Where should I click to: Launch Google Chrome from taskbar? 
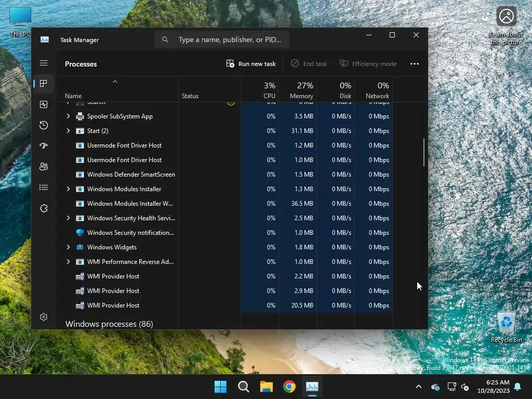(x=289, y=387)
